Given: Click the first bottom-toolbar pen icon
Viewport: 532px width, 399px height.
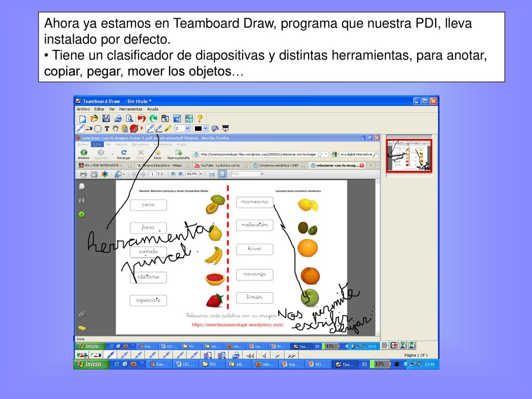Looking at the screenshot, I should click(x=111, y=355).
